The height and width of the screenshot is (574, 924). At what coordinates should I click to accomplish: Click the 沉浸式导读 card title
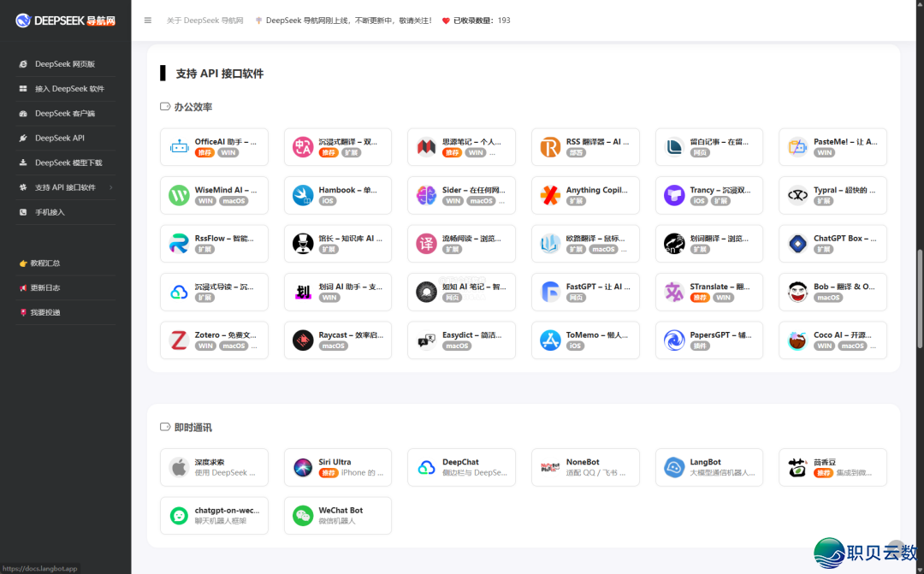click(x=224, y=287)
